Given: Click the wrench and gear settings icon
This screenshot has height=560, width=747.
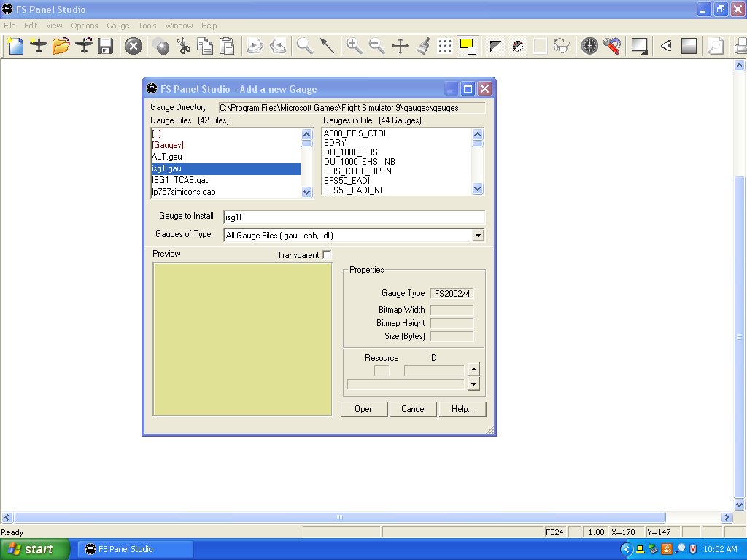Looking at the screenshot, I should click(x=612, y=46).
